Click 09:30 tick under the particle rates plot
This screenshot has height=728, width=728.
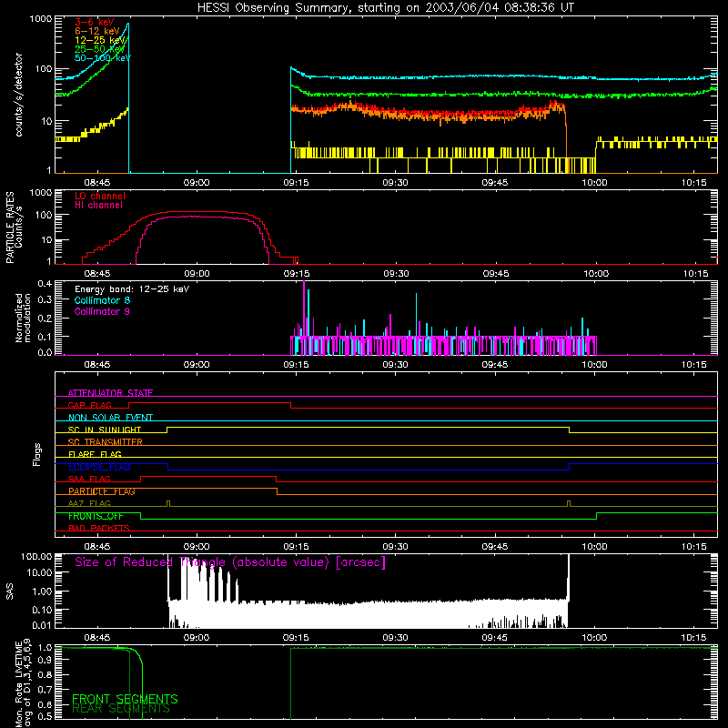tap(396, 274)
